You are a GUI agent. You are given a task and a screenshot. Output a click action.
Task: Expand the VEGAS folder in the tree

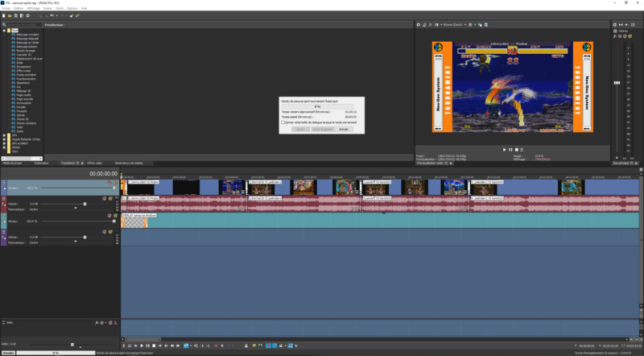(4, 147)
